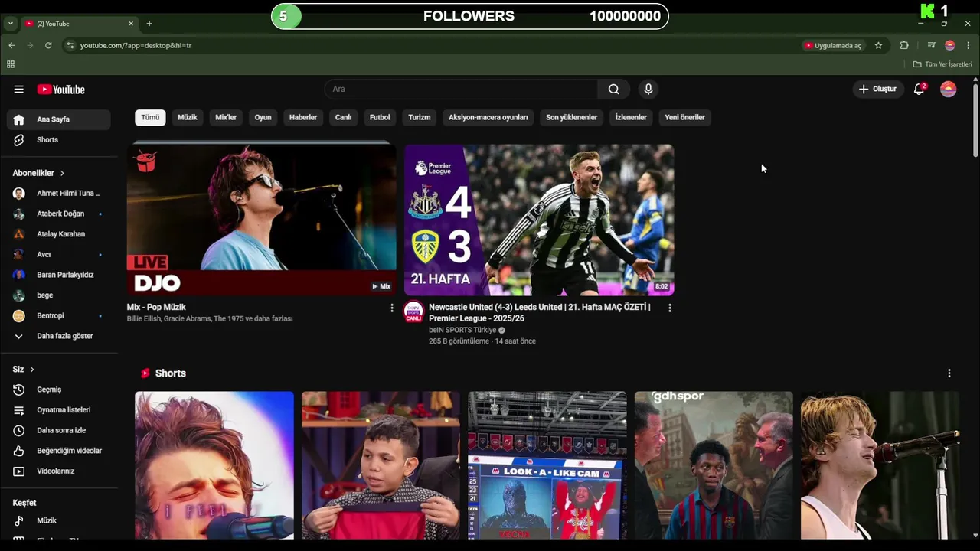Image resolution: width=980 pixels, height=551 pixels.
Task: Open Newcastle United (4-3) Leeds United video title
Action: tap(540, 312)
